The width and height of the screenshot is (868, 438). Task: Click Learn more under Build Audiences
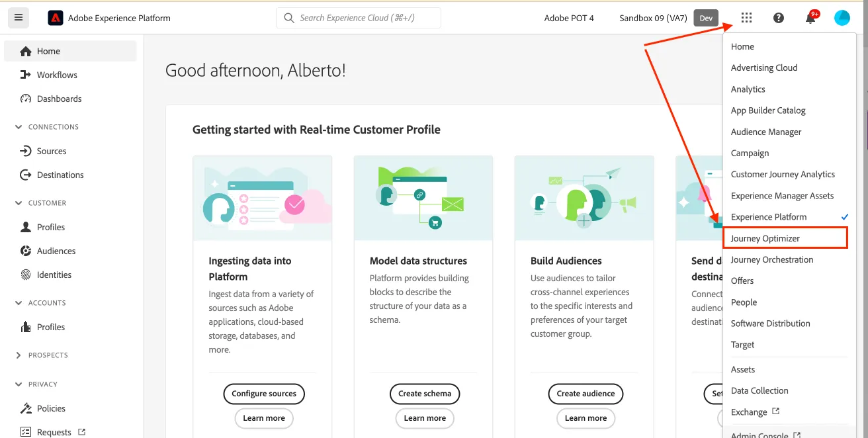pyautogui.click(x=586, y=418)
